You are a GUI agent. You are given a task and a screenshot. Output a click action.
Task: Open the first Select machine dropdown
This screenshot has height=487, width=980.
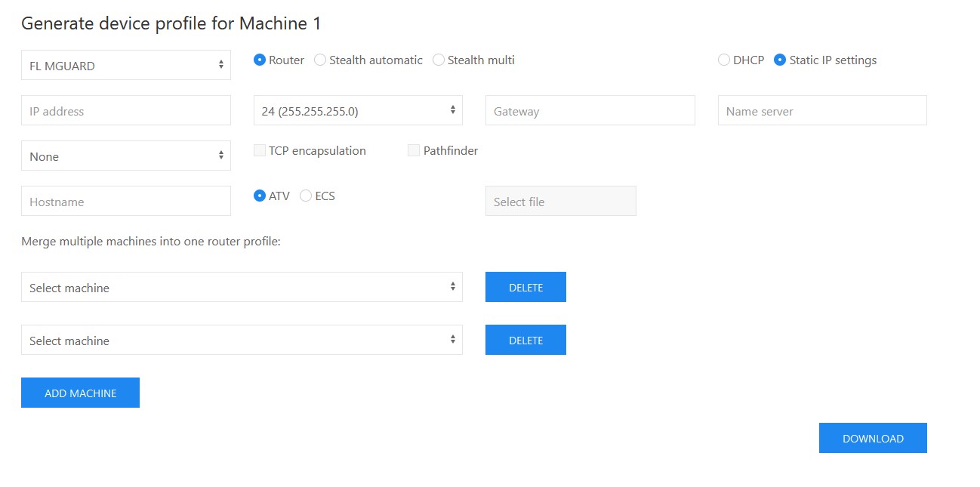coord(242,288)
